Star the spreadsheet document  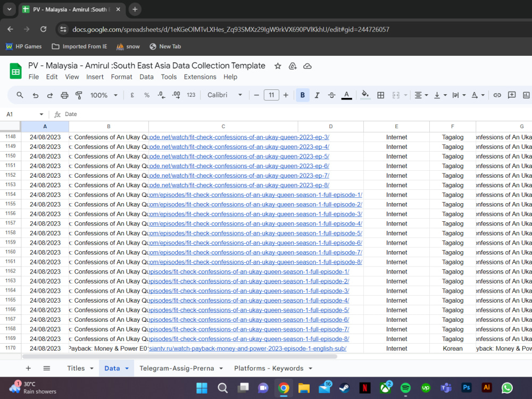point(278,66)
